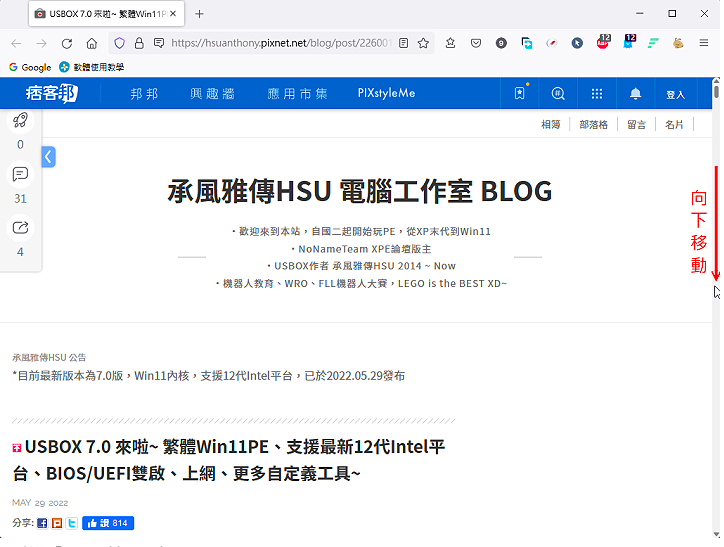This screenshot has height=547, width=724.
Task: Go back with the browser back arrow
Action: [x=16, y=43]
